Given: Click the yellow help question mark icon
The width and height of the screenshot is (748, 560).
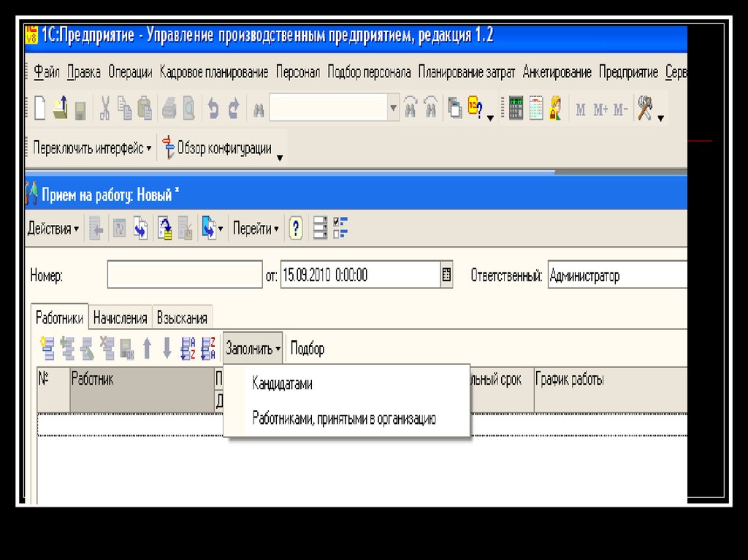Looking at the screenshot, I should pos(295,229).
